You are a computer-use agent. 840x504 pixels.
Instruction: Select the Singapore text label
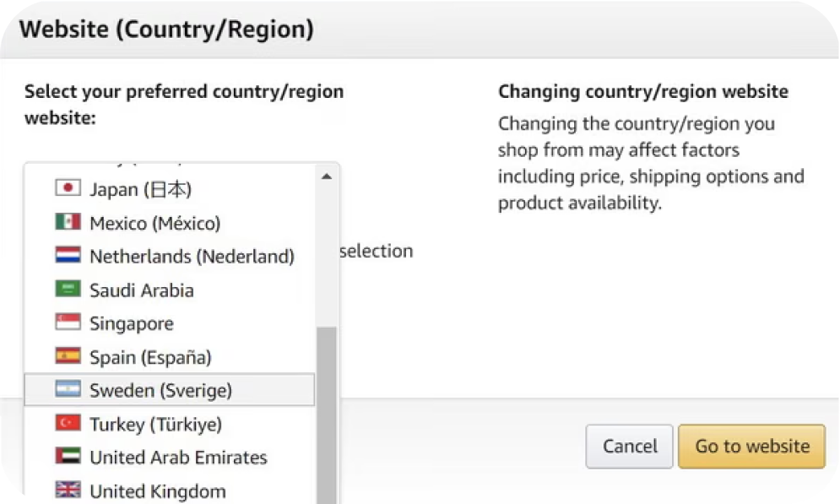(131, 323)
